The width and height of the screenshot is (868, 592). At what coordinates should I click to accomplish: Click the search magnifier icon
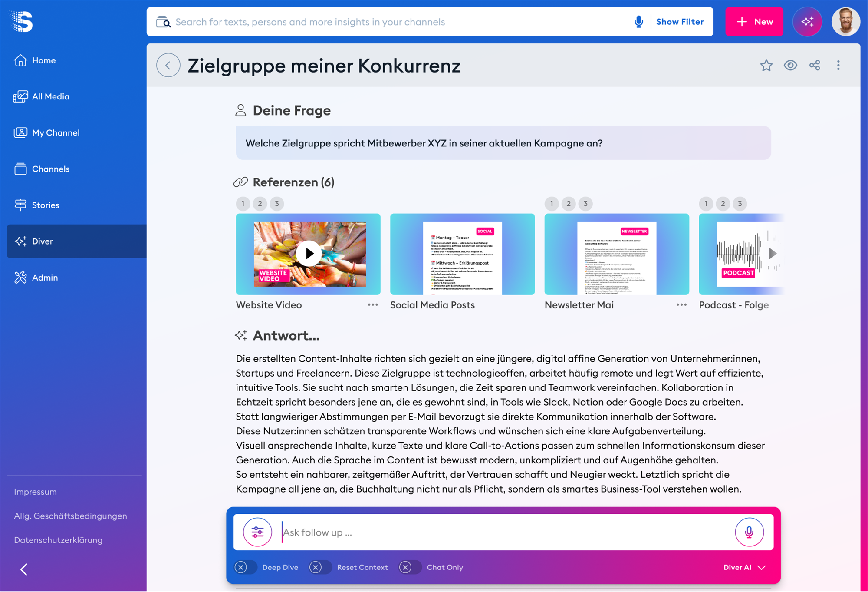pyautogui.click(x=163, y=22)
